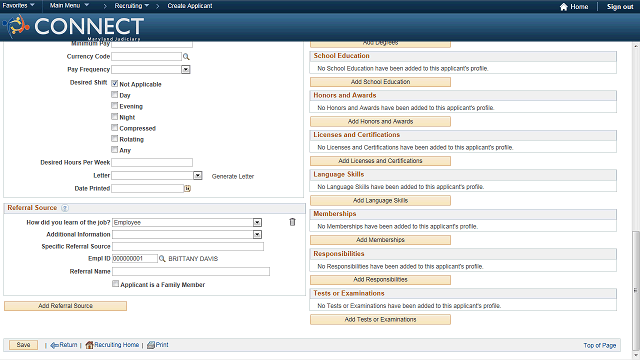The image size is (640, 360).
Task: Click the Add Responsibilities button
Action: tap(380, 280)
